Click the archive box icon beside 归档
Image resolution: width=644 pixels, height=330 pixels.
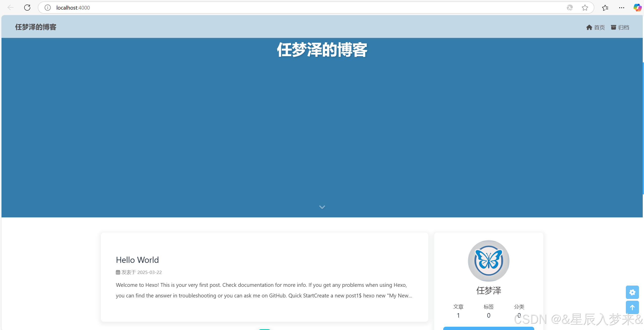pyautogui.click(x=613, y=27)
